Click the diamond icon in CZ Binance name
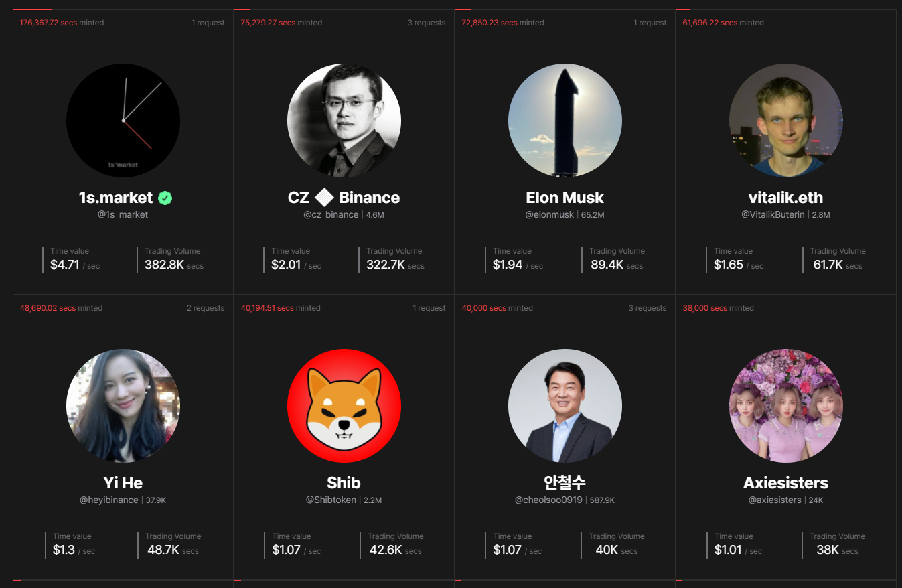The height and width of the screenshot is (588, 902). [x=324, y=198]
